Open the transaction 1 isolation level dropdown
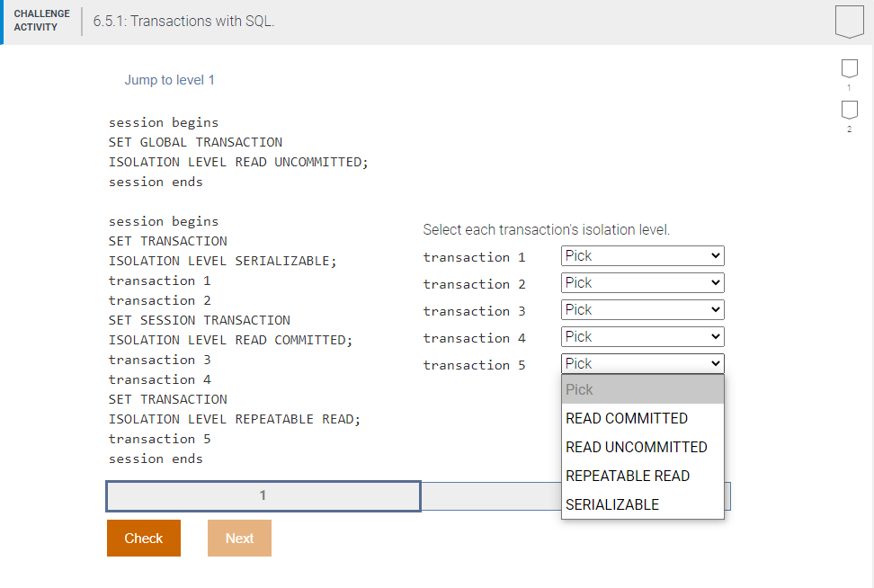This screenshot has width=874, height=588. pyautogui.click(x=642, y=255)
